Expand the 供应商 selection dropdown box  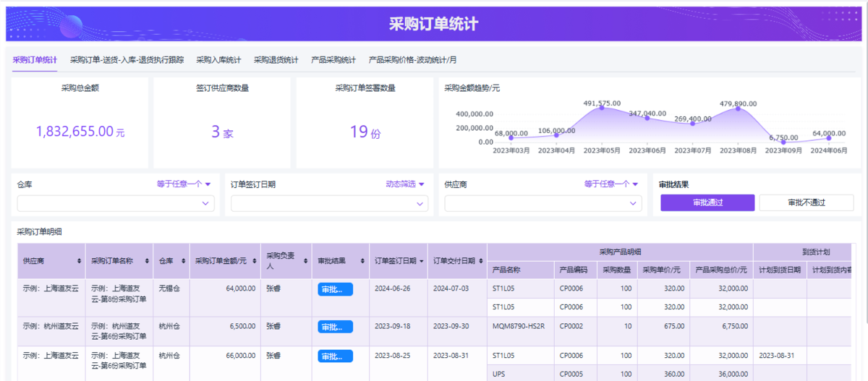[542, 204]
